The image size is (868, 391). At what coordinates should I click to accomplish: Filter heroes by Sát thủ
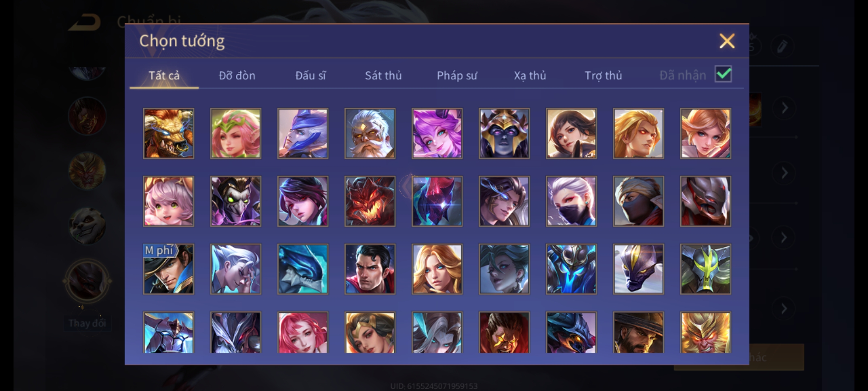point(383,75)
